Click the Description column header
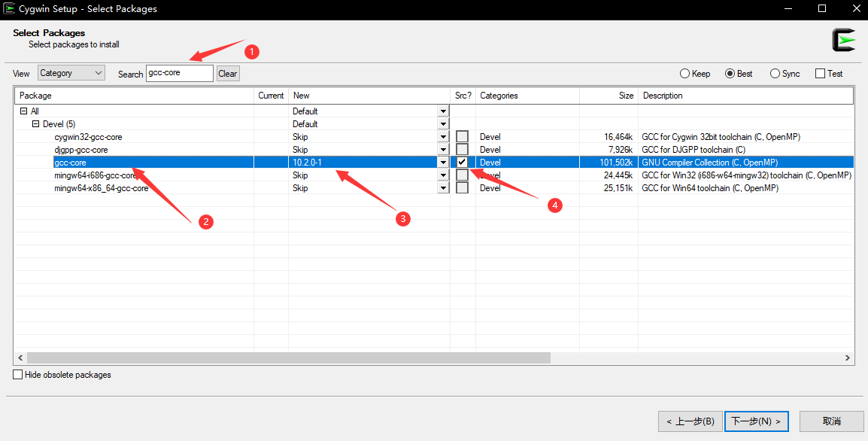This screenshot has width=868, height=441. tap(745, 96)
